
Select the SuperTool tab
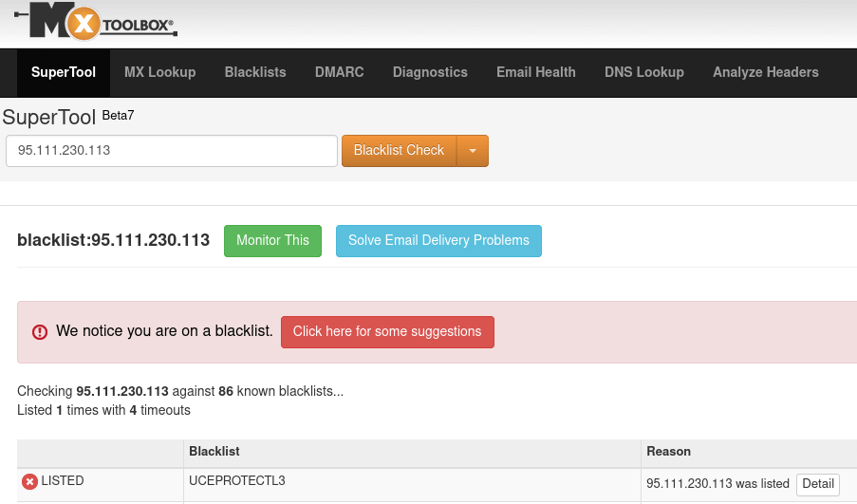[x=64, y=72]
